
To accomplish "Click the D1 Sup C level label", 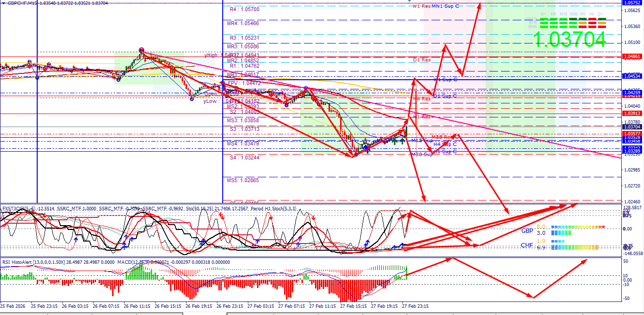I will tap(444, 96).
